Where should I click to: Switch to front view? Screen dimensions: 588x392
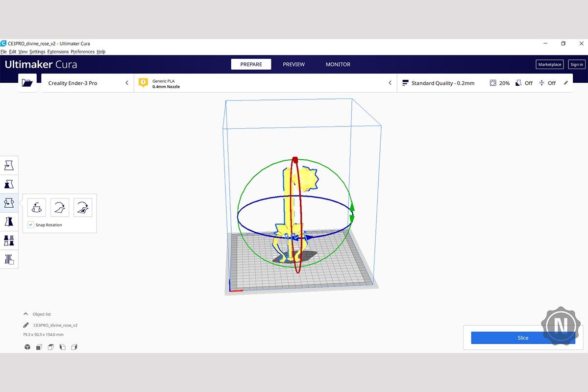pos(39,347)
